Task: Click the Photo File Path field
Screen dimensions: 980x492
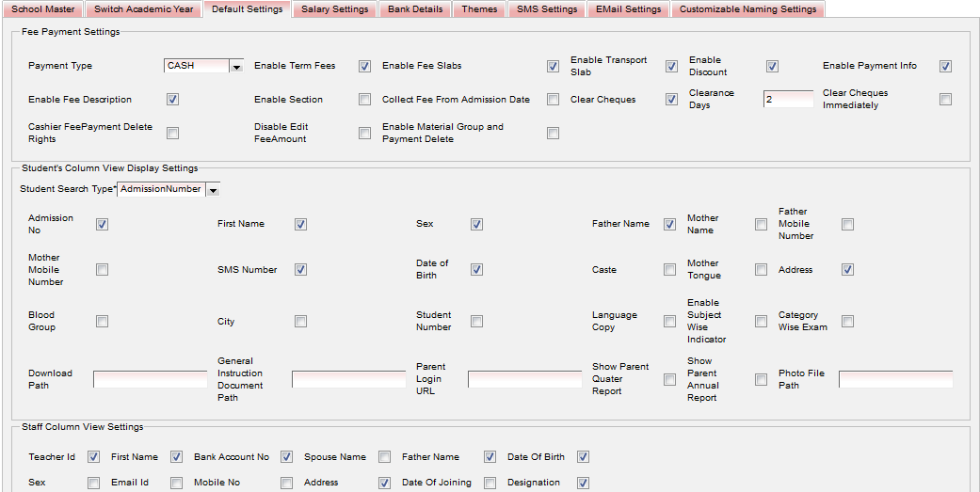Action: click(x=895, y=379)
